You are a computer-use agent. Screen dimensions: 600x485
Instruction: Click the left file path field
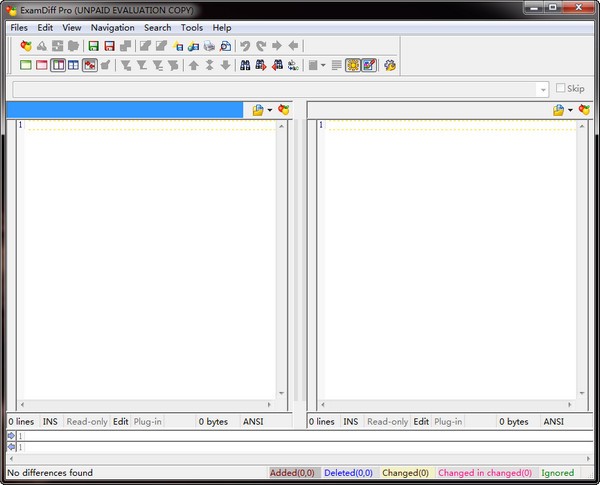coord(125,110)
